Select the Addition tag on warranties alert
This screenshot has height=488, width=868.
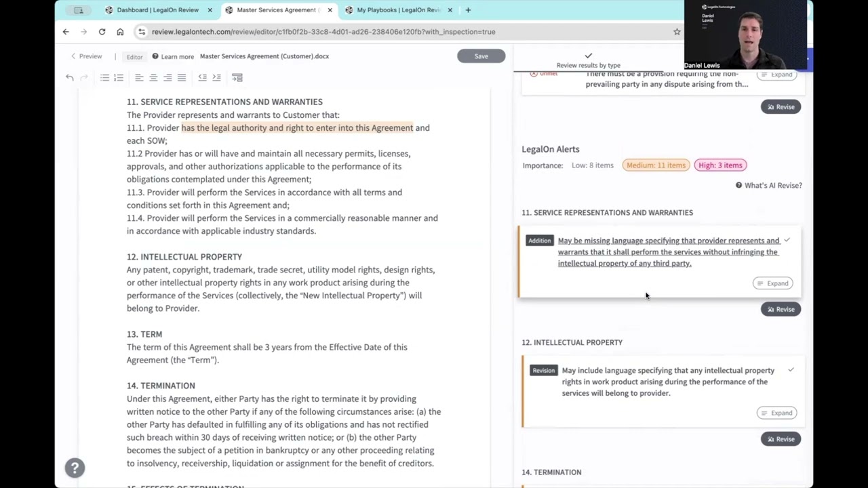pyautogui.click(x=540, y=241)
